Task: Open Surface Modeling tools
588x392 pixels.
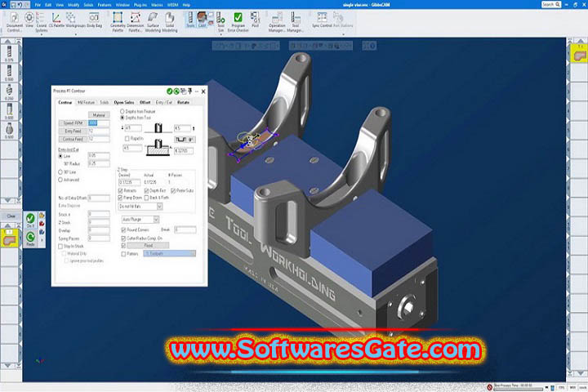Action: (x=153, y=22)
